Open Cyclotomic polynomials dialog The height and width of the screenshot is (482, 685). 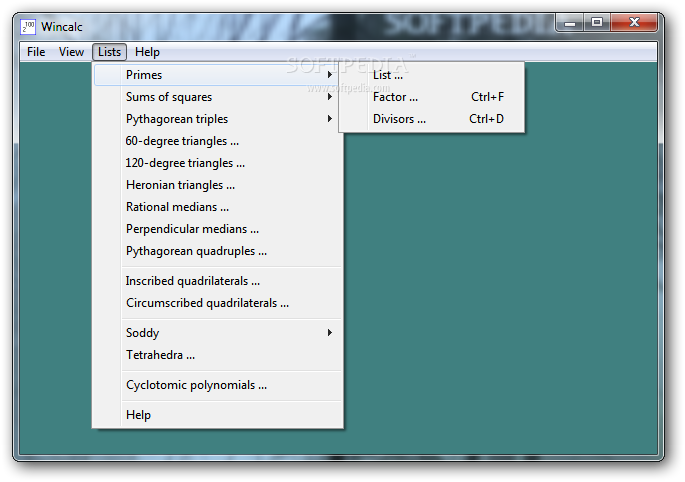coord(217,385)
